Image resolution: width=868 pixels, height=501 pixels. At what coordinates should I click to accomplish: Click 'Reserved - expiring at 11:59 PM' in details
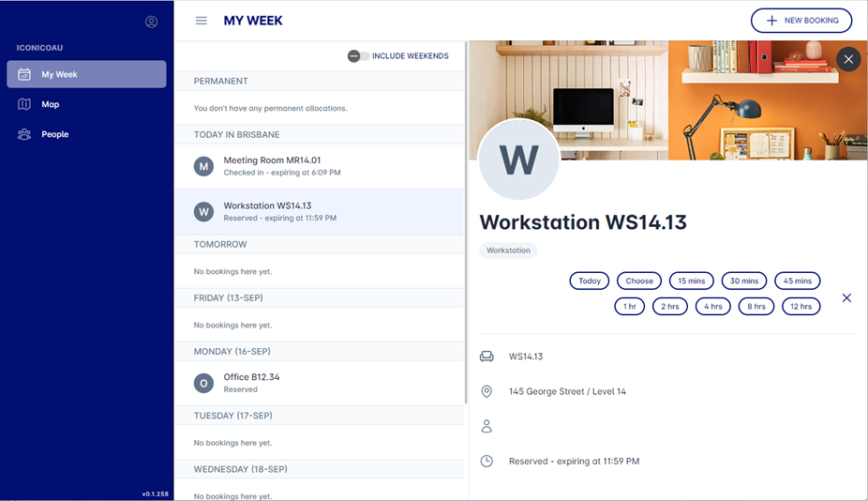tap(574, 461)
